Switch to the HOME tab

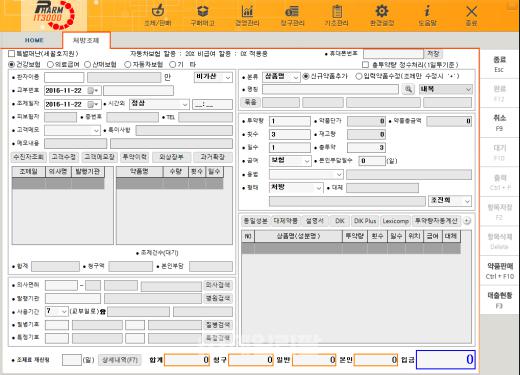tap(34, 40)
